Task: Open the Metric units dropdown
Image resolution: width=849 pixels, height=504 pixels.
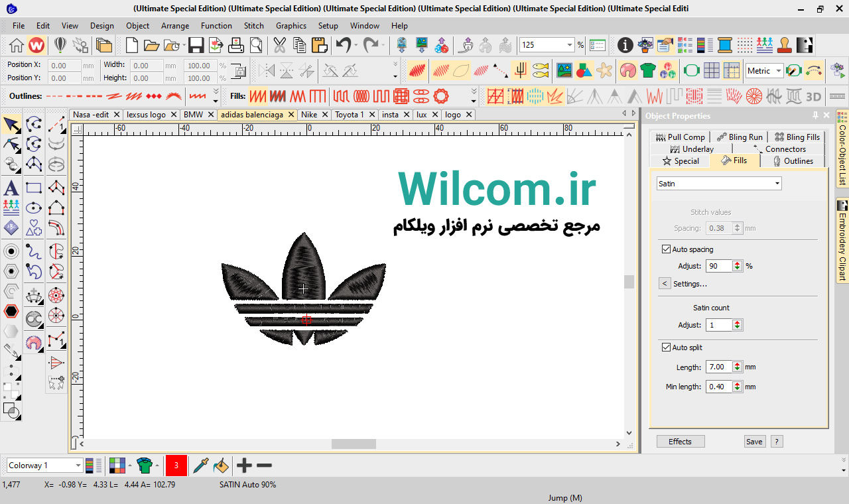Action: 779,71
